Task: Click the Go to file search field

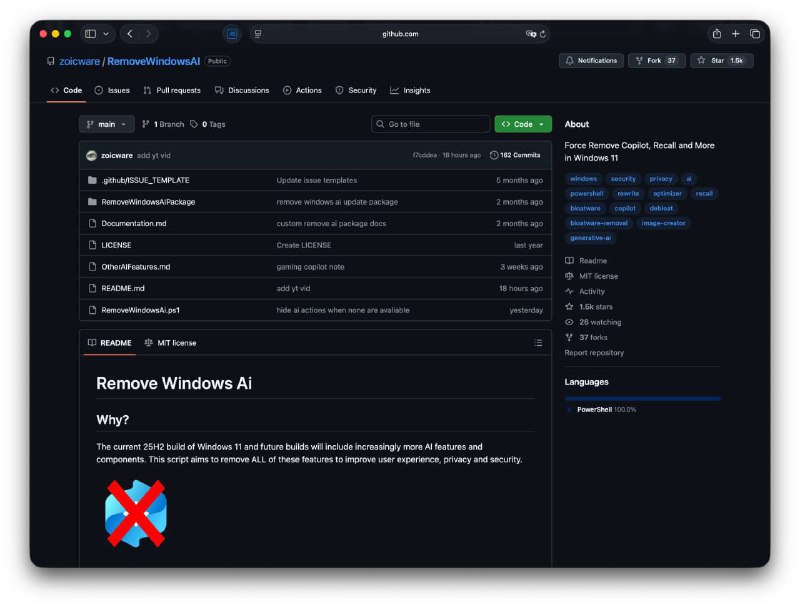Action: coord(430,124)
